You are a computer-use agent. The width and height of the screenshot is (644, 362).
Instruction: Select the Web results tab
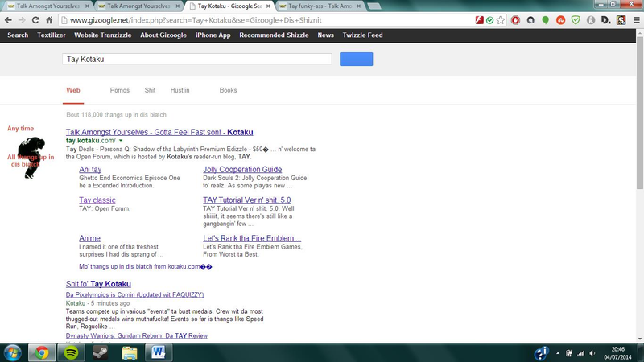73,90
